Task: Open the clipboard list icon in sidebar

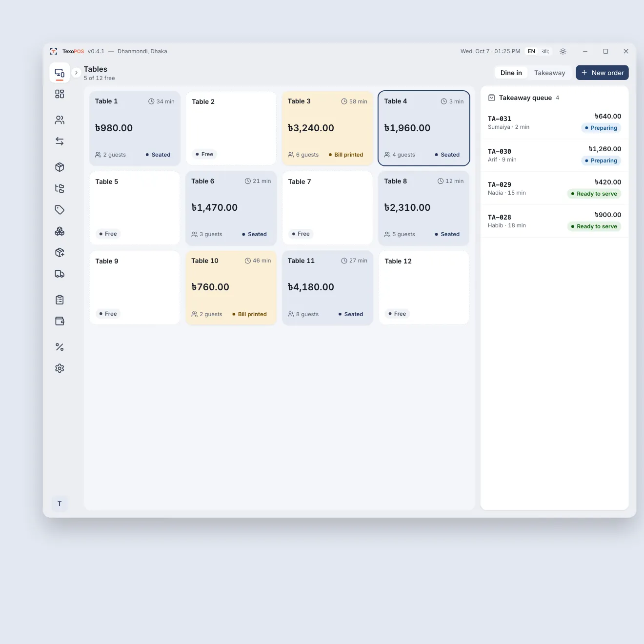Action: click(60, 300)
